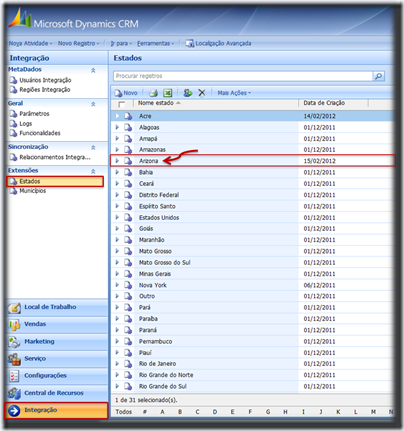404x431 pixels.
Task: Open the Novo Registro menu
Action: pos(78,43)
